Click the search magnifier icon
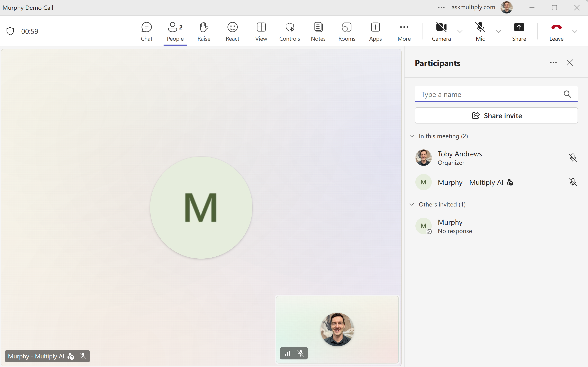Viewport: 588px width, 367px height. pyautogui.click(x=567, y=94)
